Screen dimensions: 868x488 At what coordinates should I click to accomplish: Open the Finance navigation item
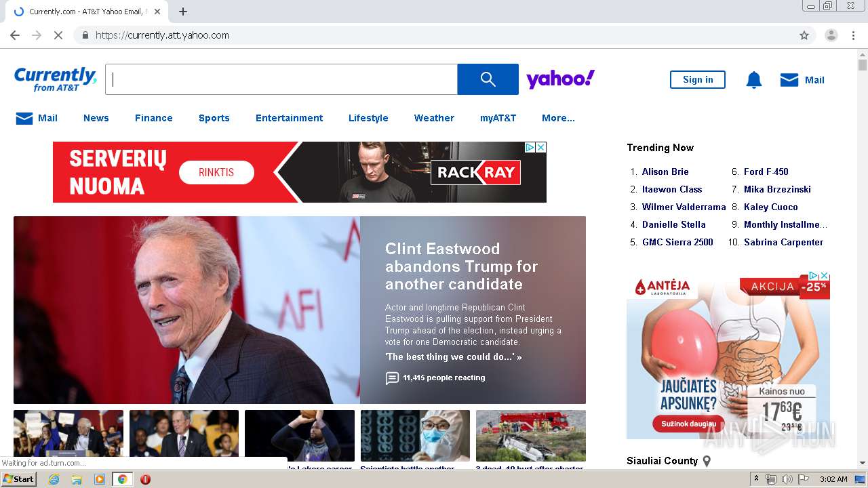(x=154, y=118)
